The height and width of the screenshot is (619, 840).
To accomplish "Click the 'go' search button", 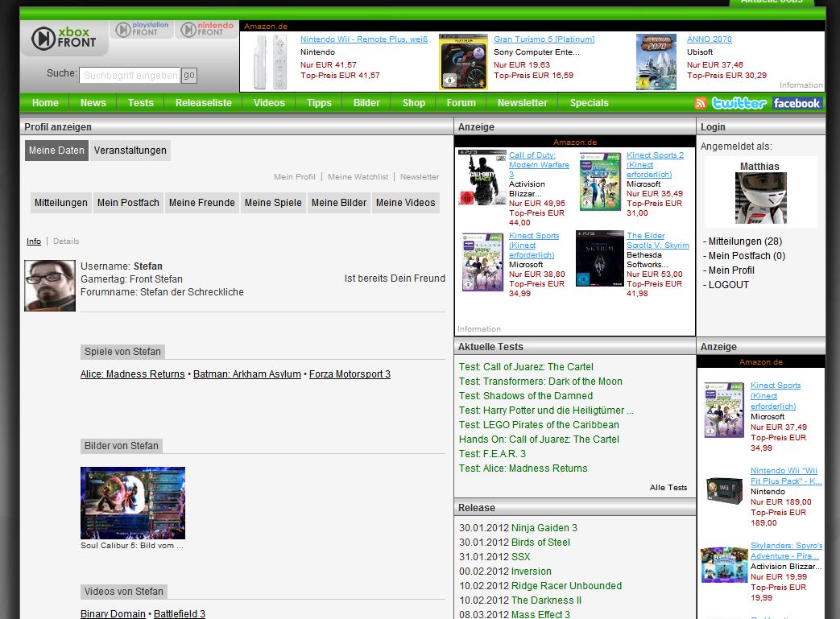I will [x=188, y=76].
